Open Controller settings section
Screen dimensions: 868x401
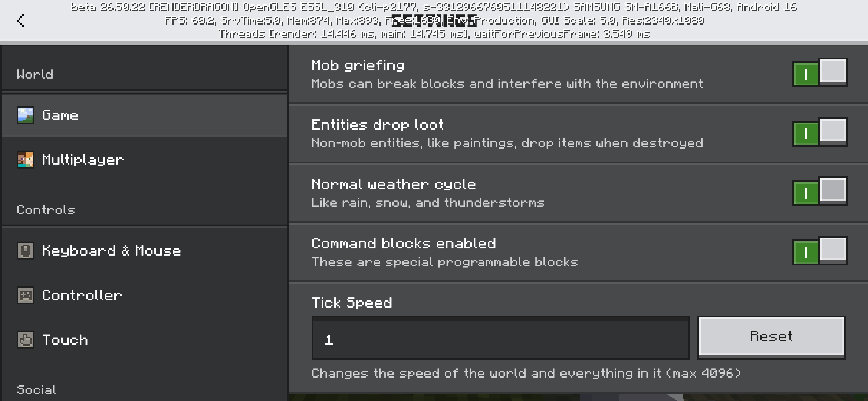coord(145,295)
